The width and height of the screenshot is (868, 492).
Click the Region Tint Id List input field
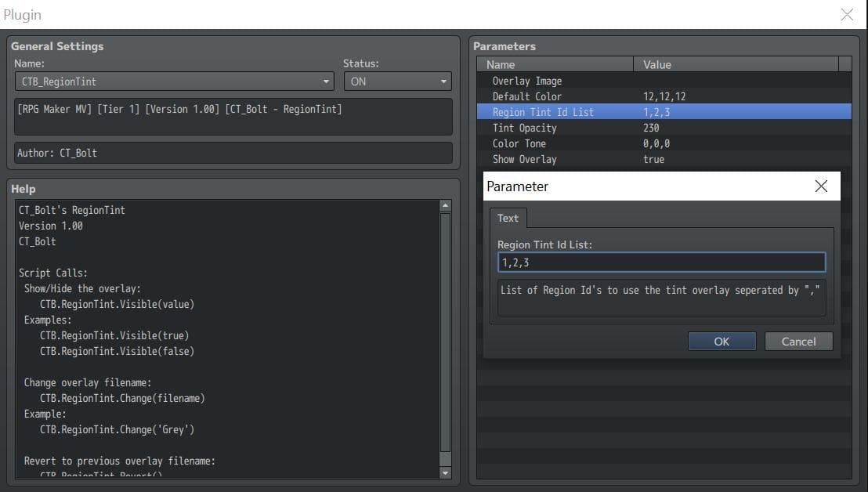click(661, 262)
